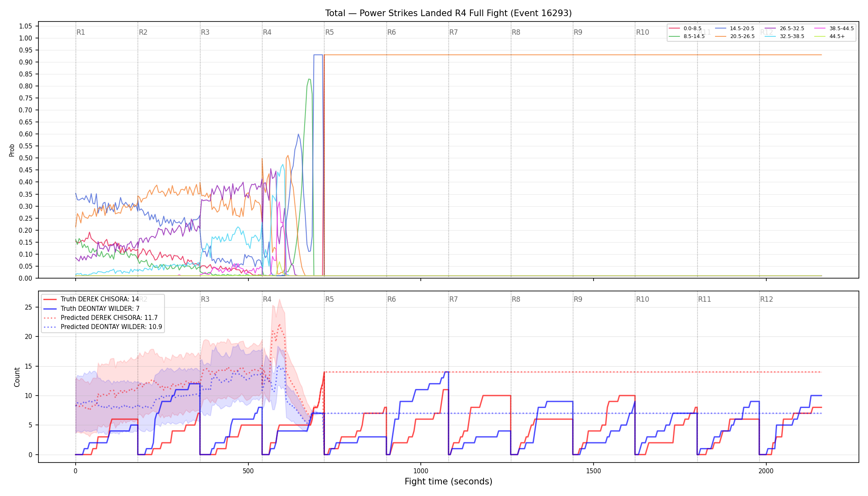Click the 8.5-14.5 green legend entry
Screen dimensions: 868x496
[x=687, y=36]
